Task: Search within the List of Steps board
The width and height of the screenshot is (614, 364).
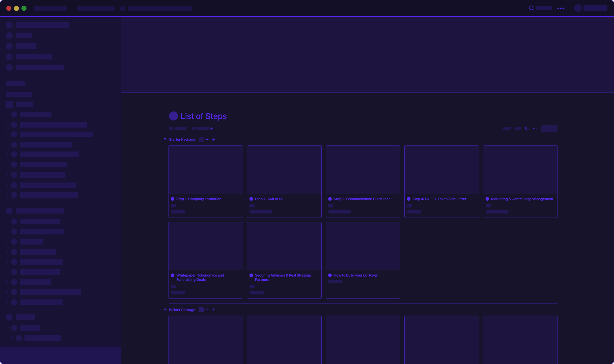Action: tap(527, 129)
